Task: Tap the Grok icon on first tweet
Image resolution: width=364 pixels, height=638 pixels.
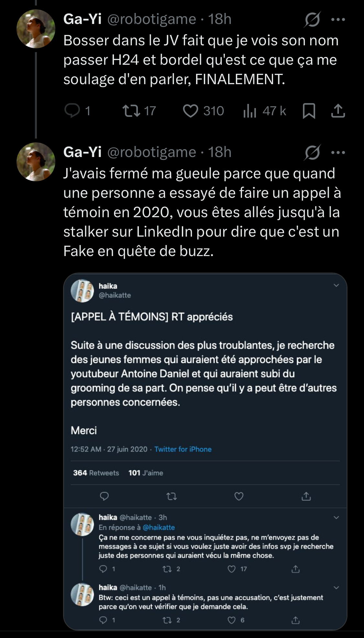Action: 312,19
